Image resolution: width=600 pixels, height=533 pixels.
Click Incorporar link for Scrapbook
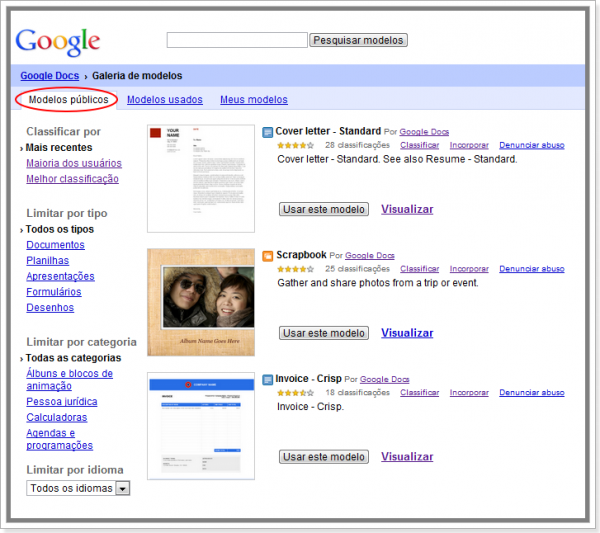click(469, 269)
